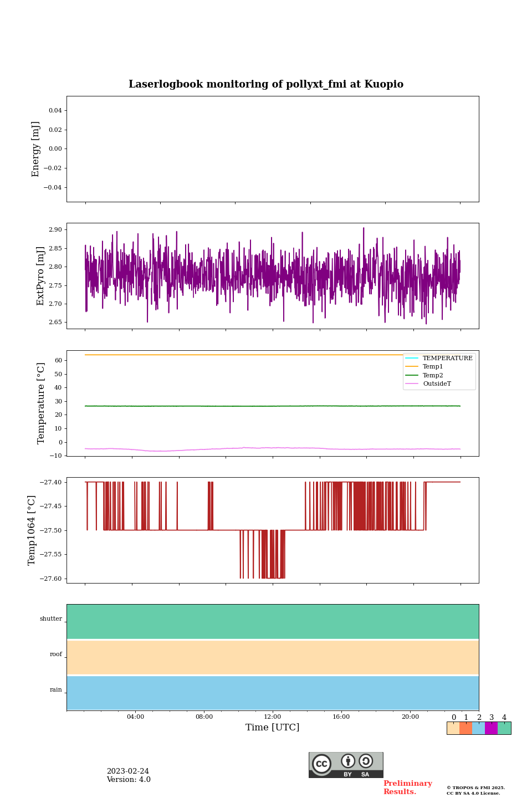Select the green colorbar swatch for value 4
532x798 pixels.
point(504,728)
